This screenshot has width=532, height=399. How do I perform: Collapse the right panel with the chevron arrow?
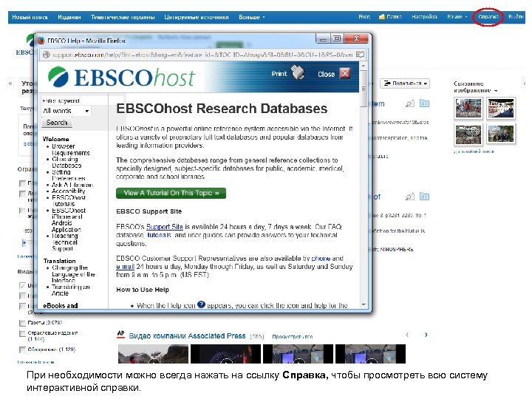click(525, 83)
